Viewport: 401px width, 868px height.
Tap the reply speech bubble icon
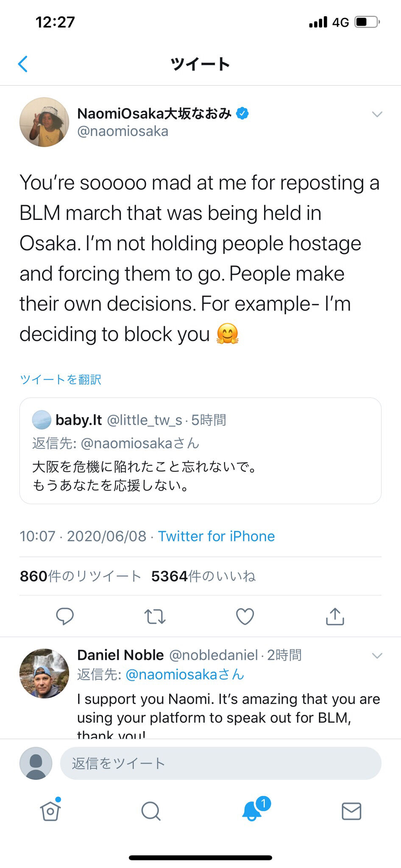point(65,616)
